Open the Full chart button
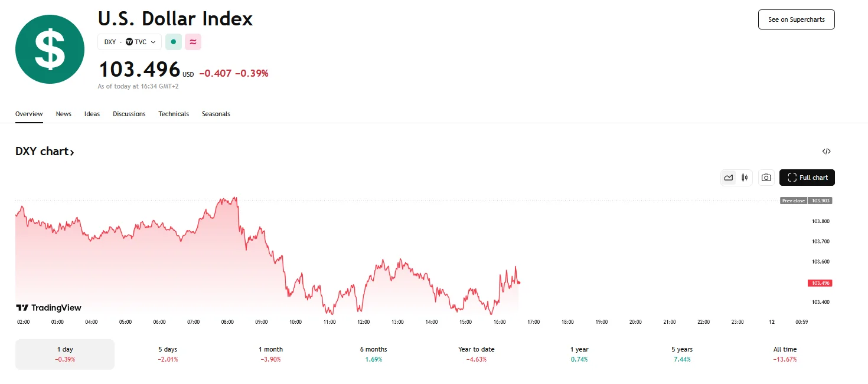 click(x=807, y=178)
